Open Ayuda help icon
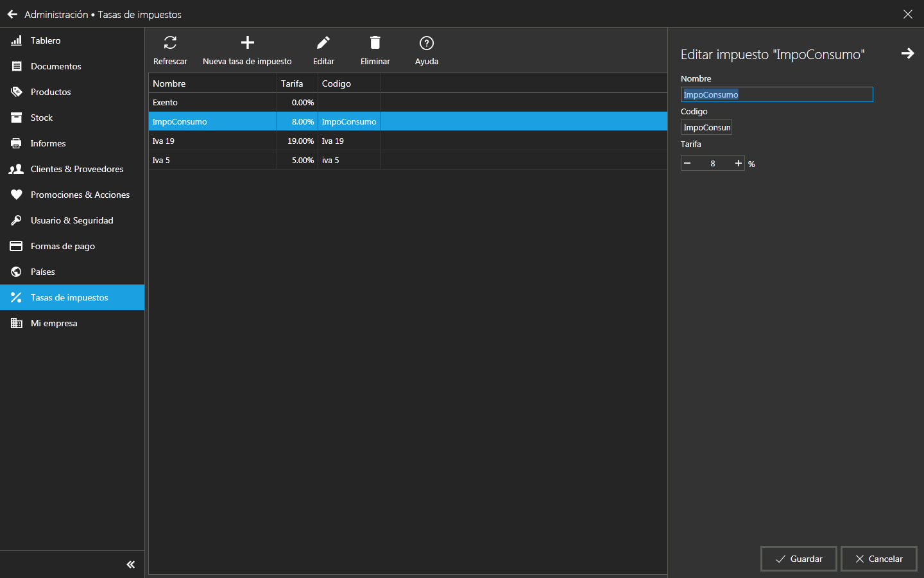This screenshot has height=578, width=924. click(x=426, y=43)
